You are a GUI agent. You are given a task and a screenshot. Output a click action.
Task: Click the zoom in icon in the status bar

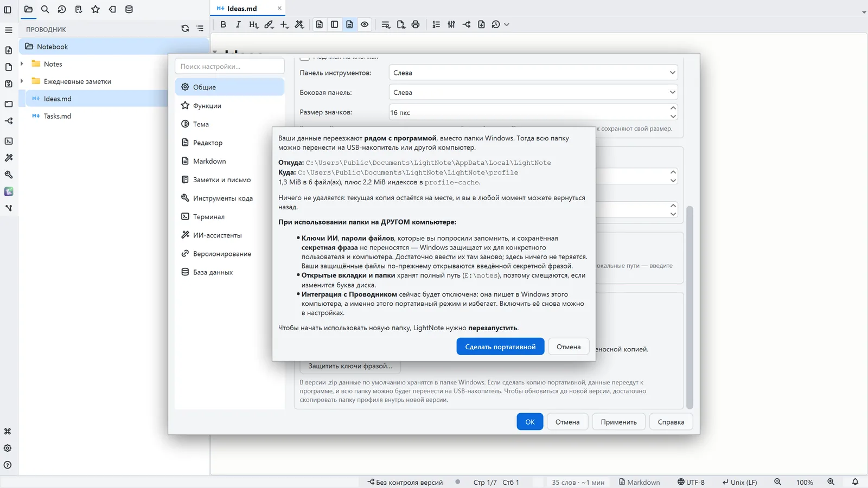tap(831, 482)
